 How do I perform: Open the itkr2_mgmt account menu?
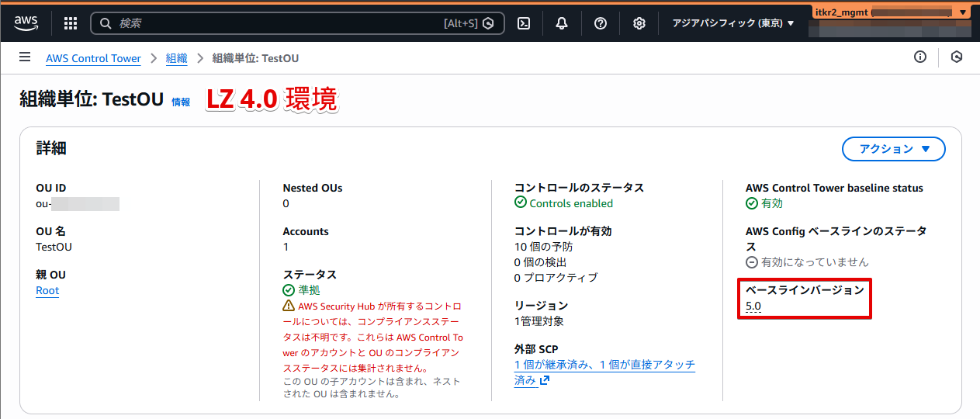891,12
